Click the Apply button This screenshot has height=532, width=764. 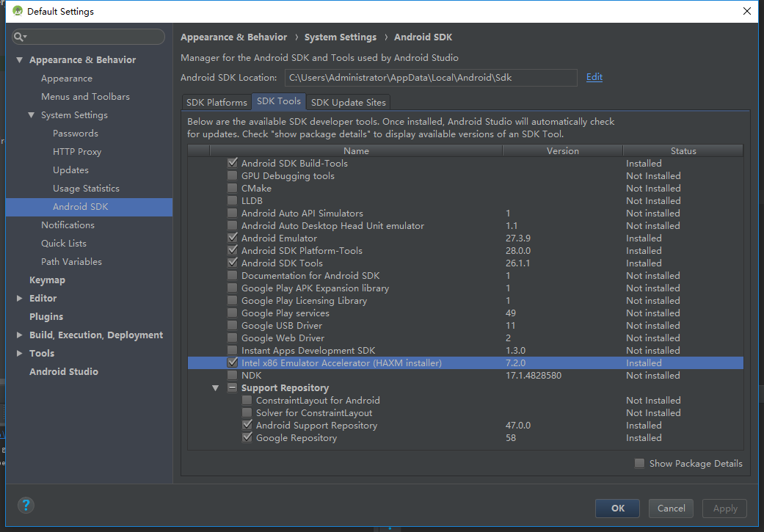pyautogui.click(x=724, y=508)
